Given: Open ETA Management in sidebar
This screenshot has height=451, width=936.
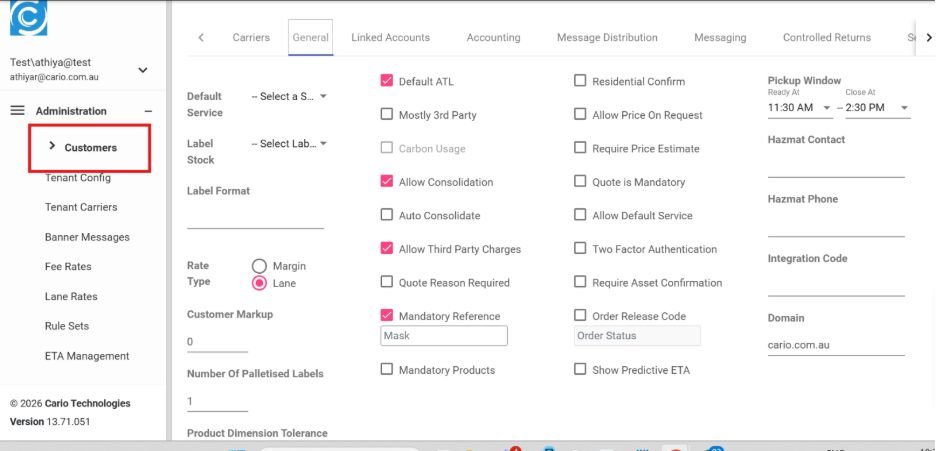Looking at the screenshot, I should (87, 356).
